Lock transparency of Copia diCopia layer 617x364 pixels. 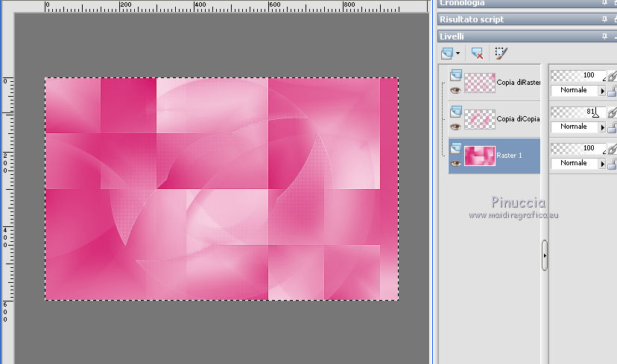pyautogui.click(x=613, y=128)
